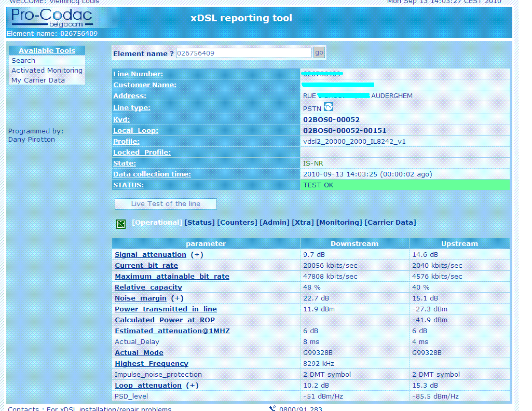
Task: Open the Xtra tab
Action: (303, 223)
